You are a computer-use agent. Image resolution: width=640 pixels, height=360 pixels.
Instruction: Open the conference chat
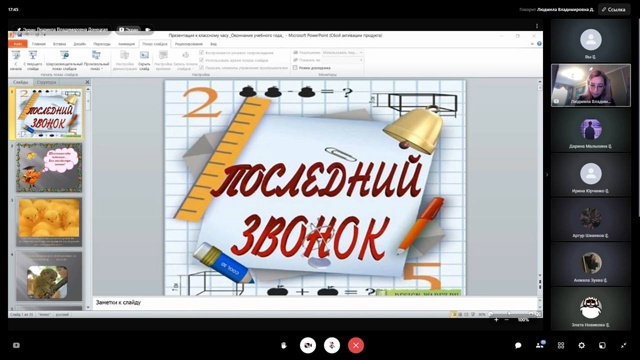click(x=518, y=345)
